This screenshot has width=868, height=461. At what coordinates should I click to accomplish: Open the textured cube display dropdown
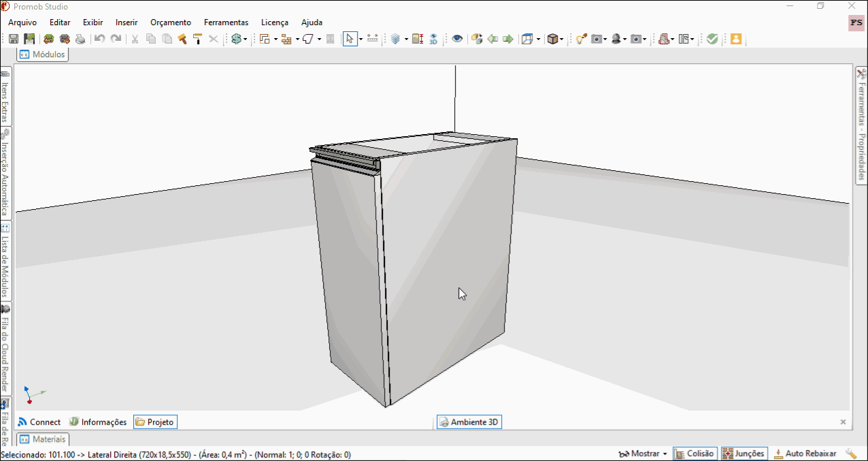point(562,39)
